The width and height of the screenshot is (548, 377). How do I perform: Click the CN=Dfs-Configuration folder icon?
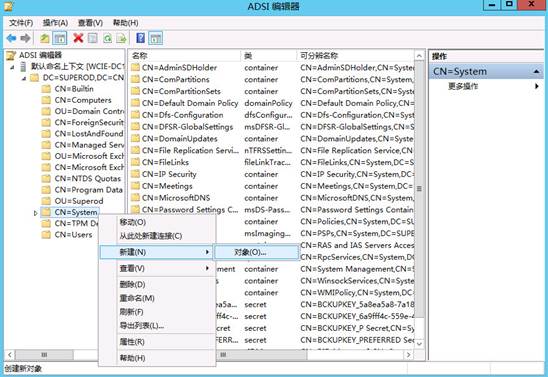pos(135,115)
